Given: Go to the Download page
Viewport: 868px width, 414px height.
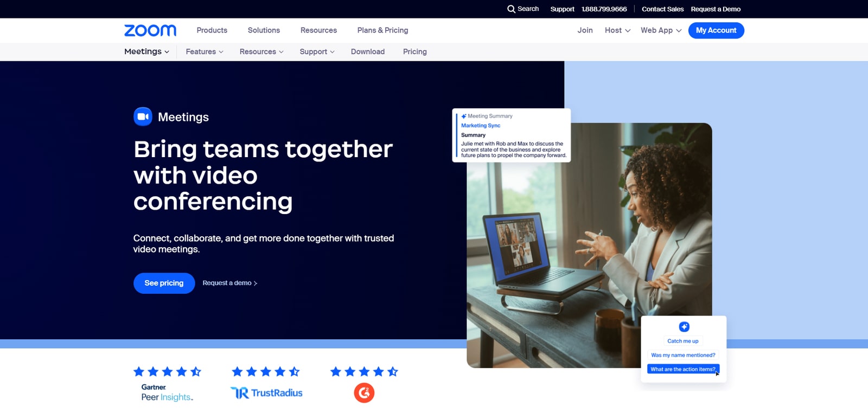Looking at the screenshot, I should (x=368, y=51).
